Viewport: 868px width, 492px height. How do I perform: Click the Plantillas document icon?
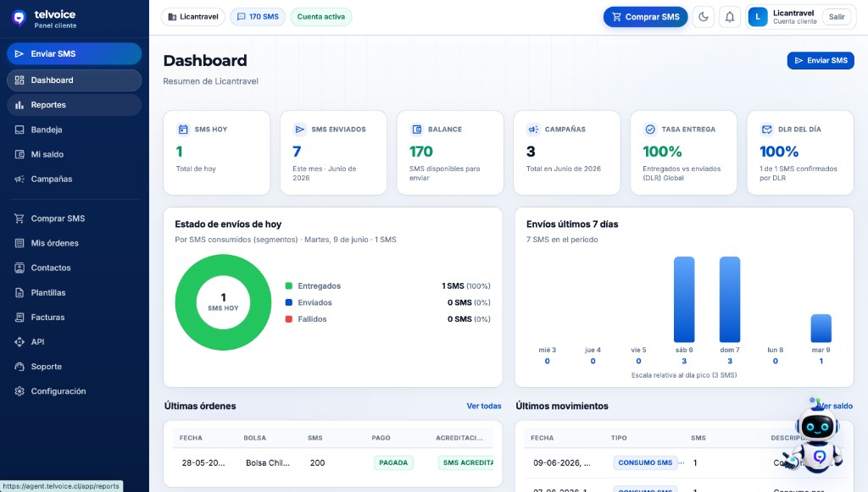point(19,292)
